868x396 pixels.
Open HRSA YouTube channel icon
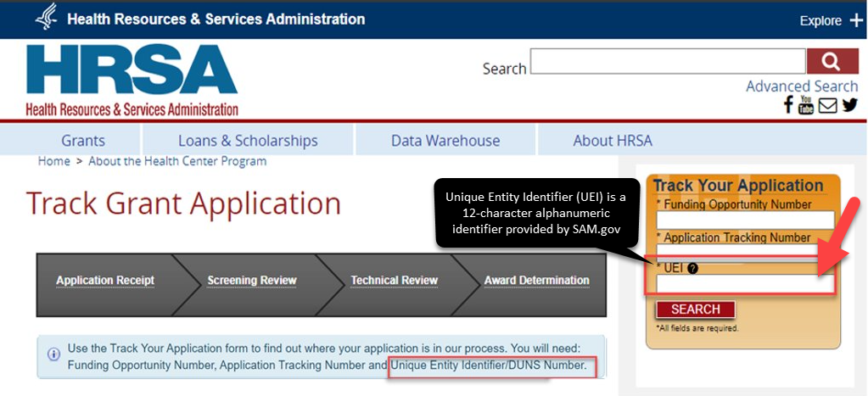tap(806, 104)
